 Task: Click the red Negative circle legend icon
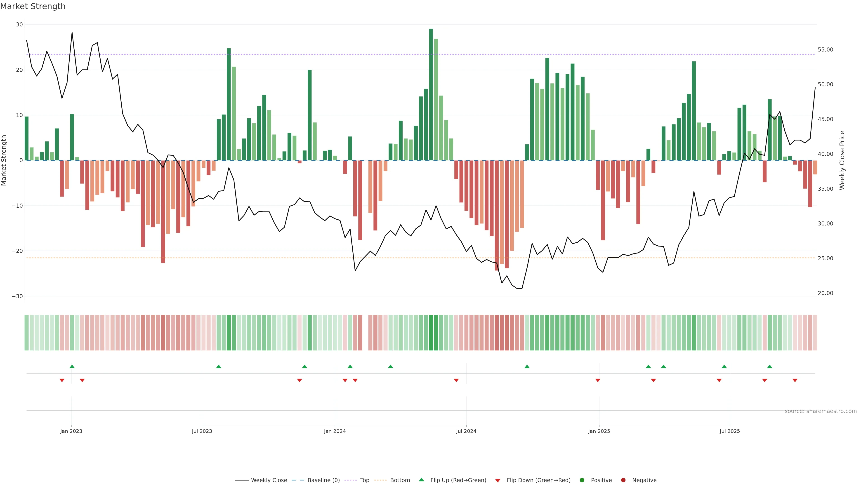pos(623,480)
